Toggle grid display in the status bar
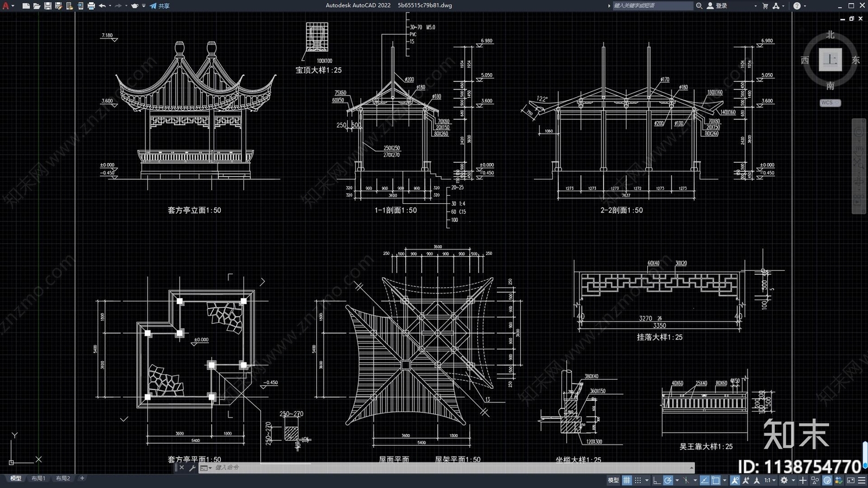Screen dimensions: 868x488 point(627,480)
